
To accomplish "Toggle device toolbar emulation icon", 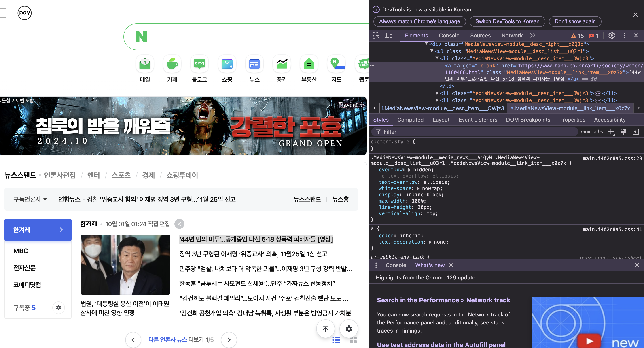I will [388, 36].
